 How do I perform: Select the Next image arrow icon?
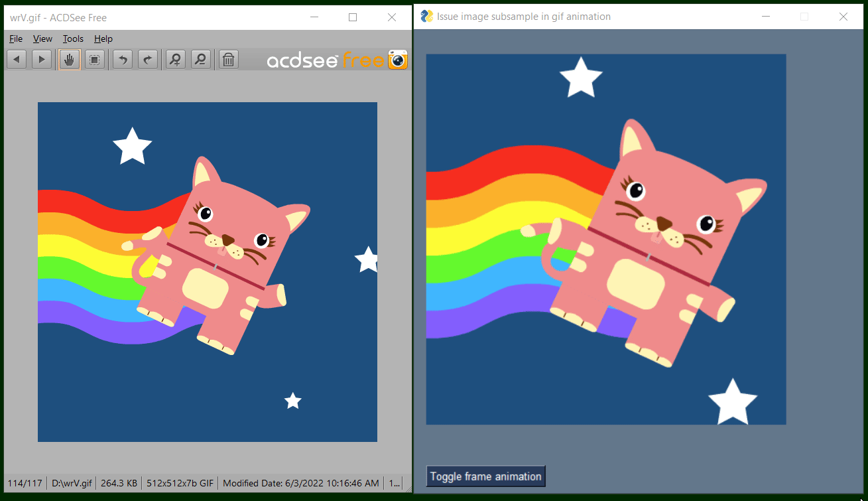coord(41,59)
